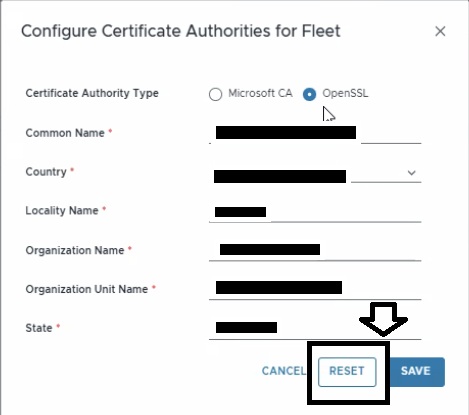Click inside the State input field
This screenshot has height=415, width=469.
[x=315, y=329]
